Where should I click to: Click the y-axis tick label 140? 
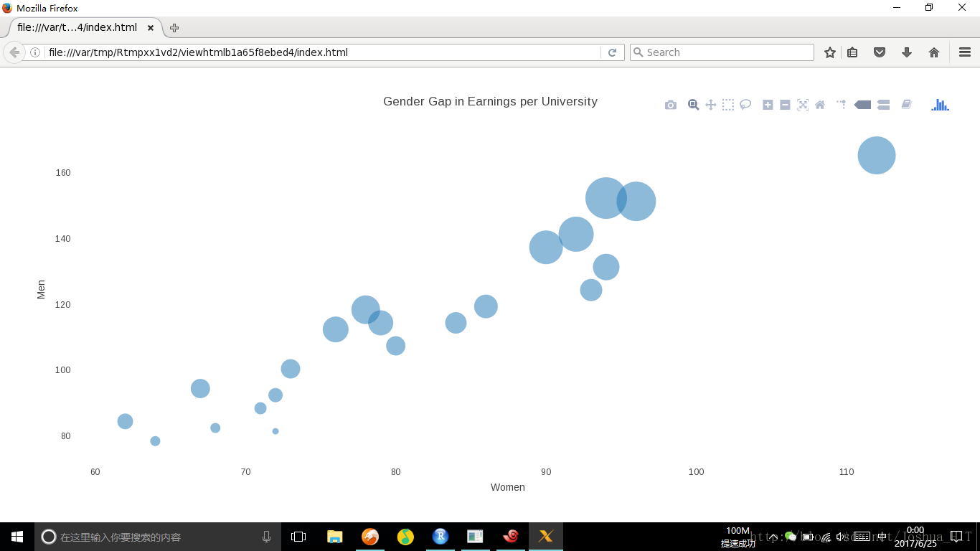[62, 239]
